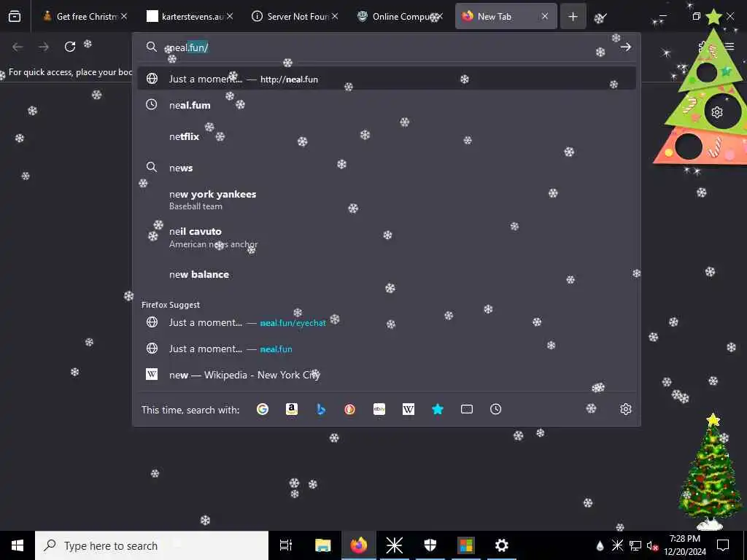Search in history with clock icon

point(495,409)
